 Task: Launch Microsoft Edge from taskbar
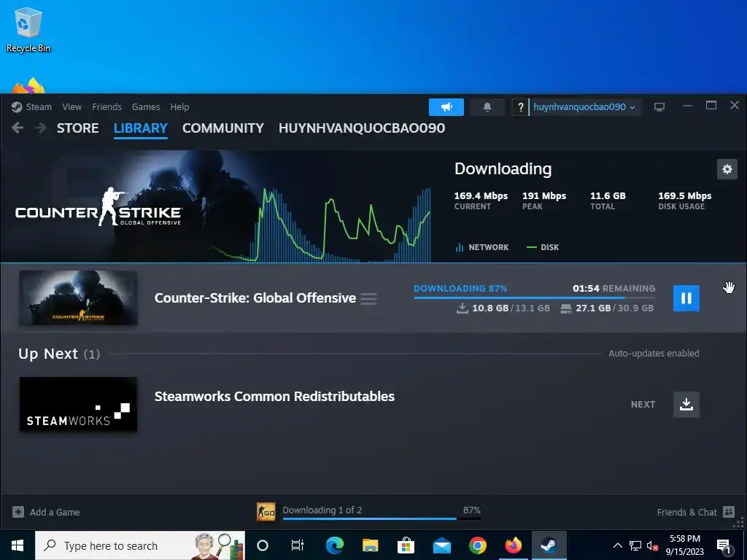(334, 545)
